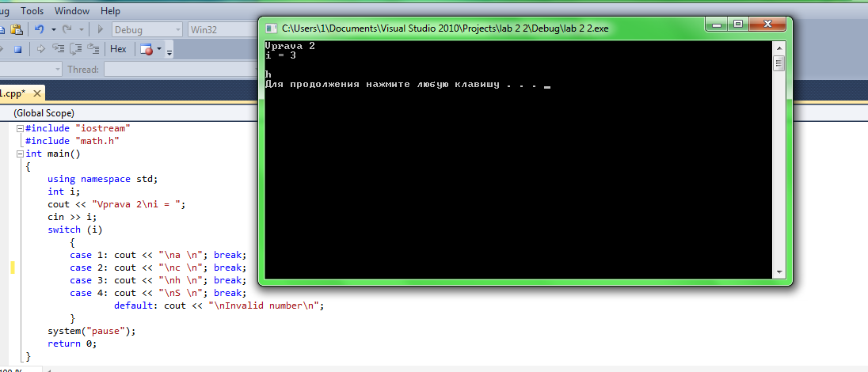Click the 'system("pause");' code line
The image size is (868, 372).
point(92,331)
